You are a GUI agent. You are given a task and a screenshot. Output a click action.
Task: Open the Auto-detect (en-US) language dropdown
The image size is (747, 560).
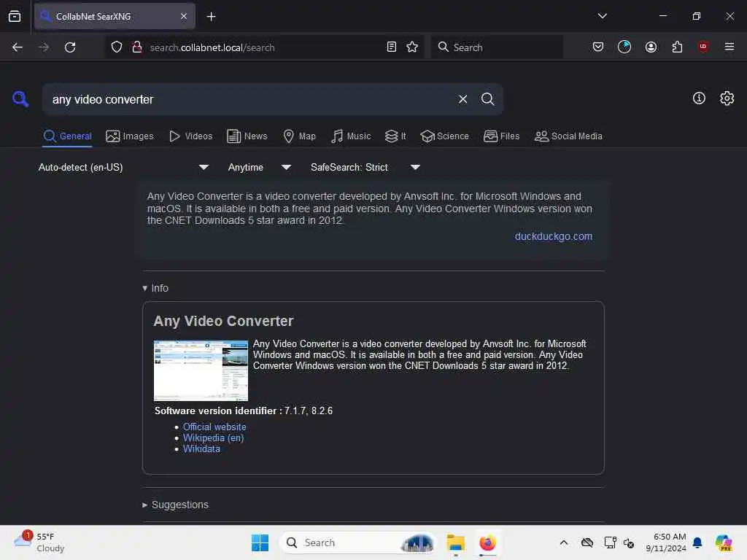click(x=123, y=167)
